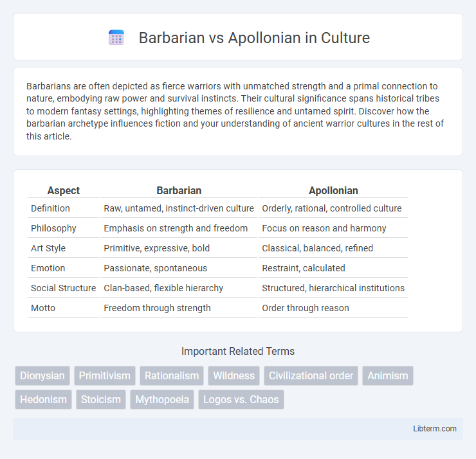Screen dimensions: 476x459
Task: Open the Dionysian related term tag
Action: 42,375
